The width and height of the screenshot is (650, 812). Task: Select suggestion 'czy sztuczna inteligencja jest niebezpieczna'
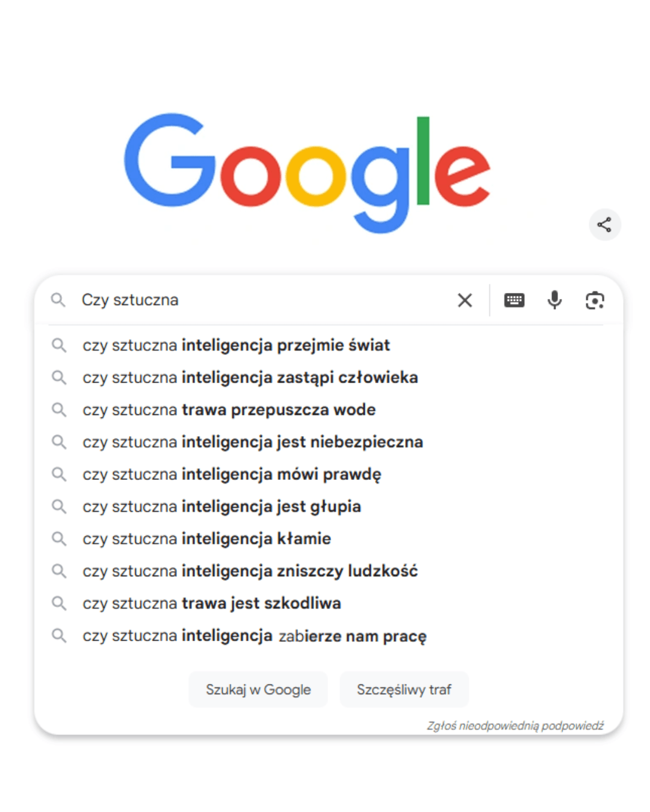253,442
